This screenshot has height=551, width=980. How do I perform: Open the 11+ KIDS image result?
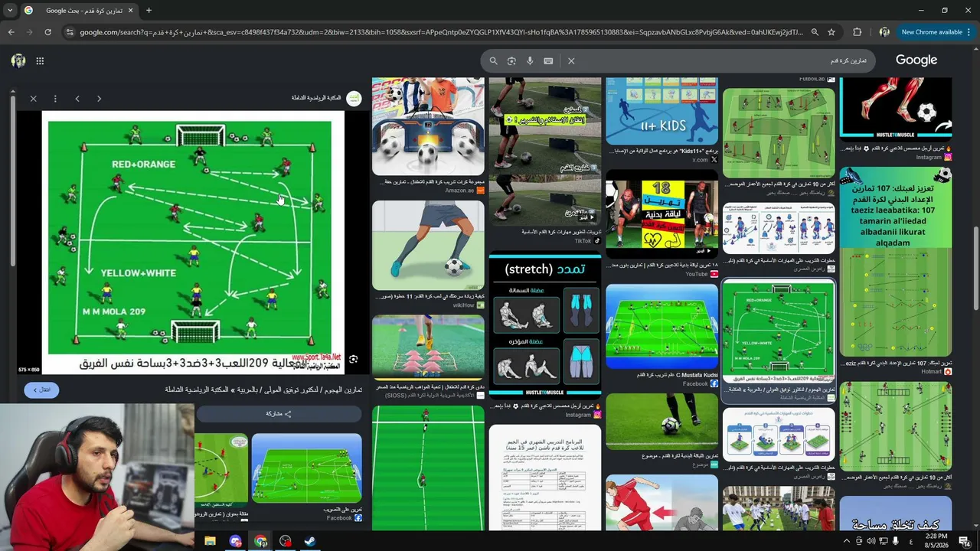661,111
